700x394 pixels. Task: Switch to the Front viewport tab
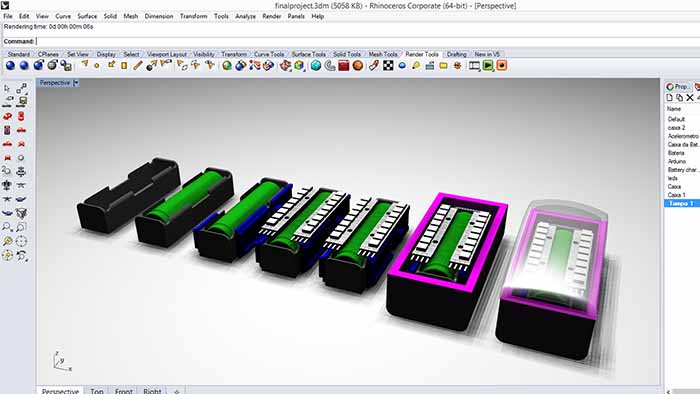click(124, 390)
